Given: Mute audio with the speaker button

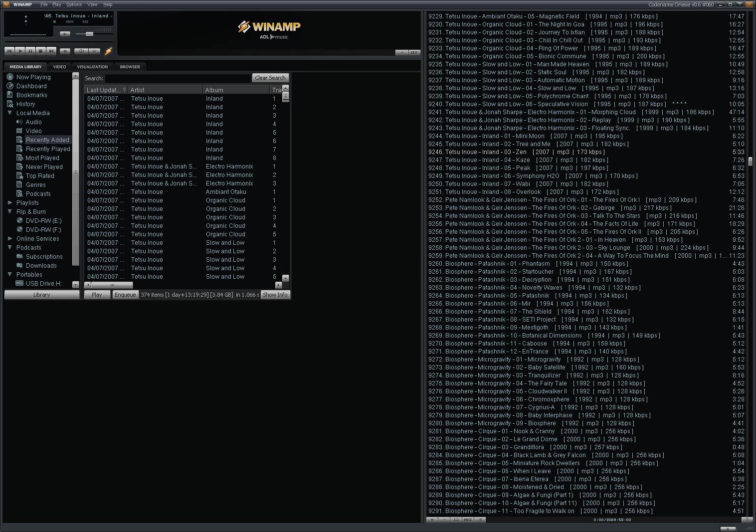Looking at the screenshot, I should click(65, 34).
